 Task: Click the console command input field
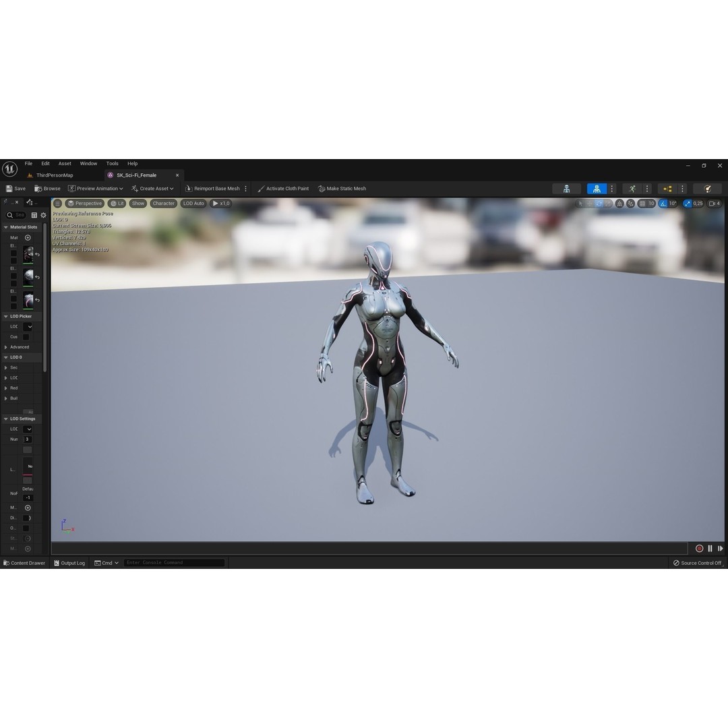tap(174, 563)
